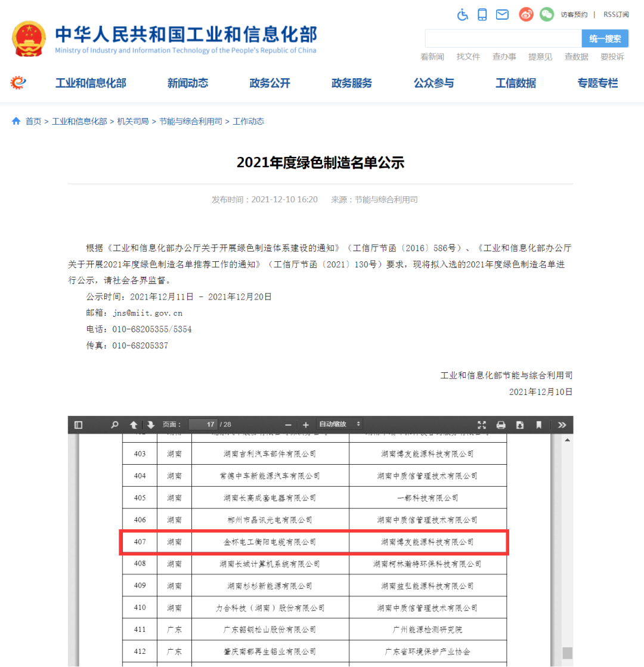The width and height of the screenshot is (644, 667).
Task: Go to previous PDF page arrow
Action: pos(134,425)
